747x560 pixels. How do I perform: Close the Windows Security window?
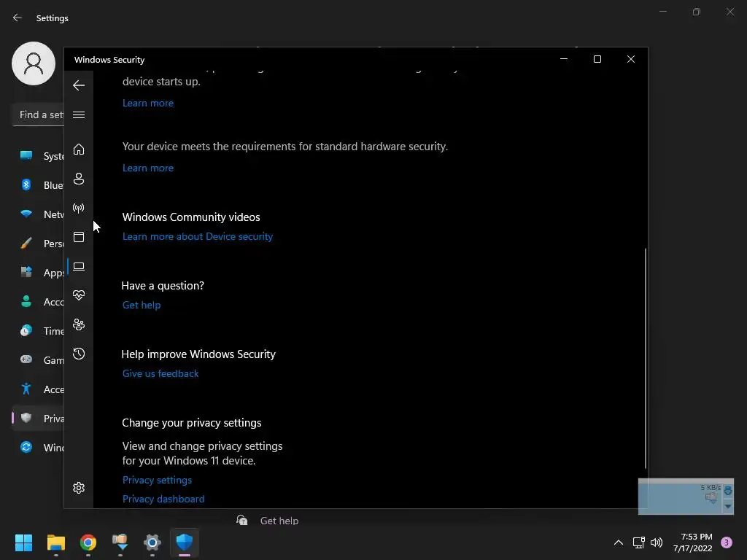(x=631, y=59)
